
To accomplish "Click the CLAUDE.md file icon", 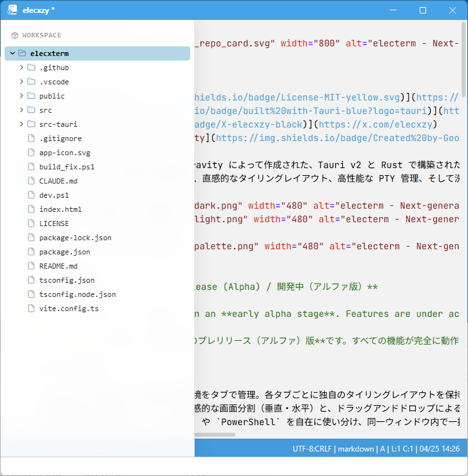I will 32,181.
